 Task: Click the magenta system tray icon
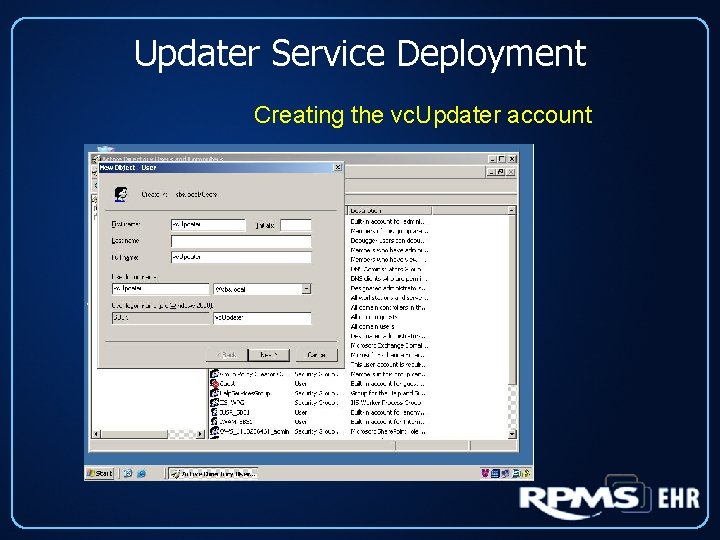tap(484, 473)
